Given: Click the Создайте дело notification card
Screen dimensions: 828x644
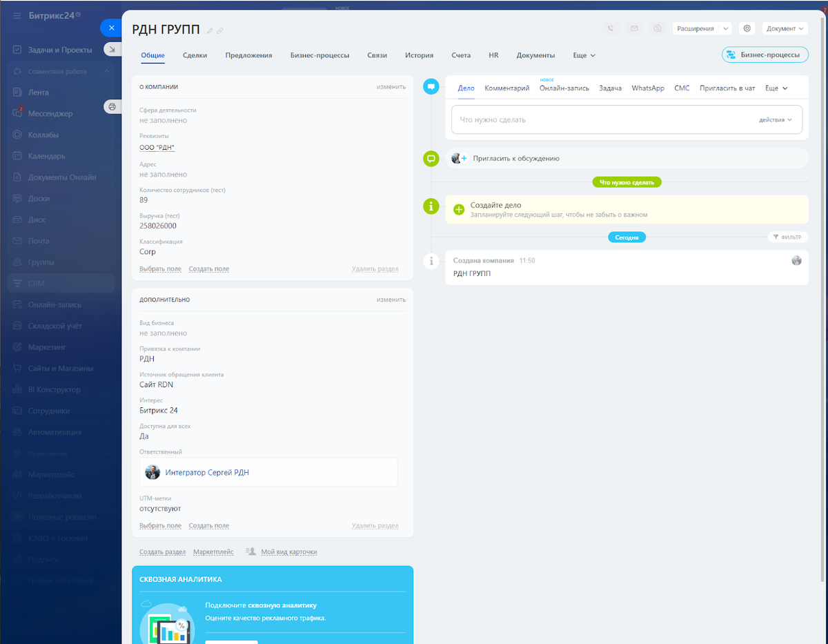Looking at the screenshot, I should pyautogui.click(x=627, y=209).
